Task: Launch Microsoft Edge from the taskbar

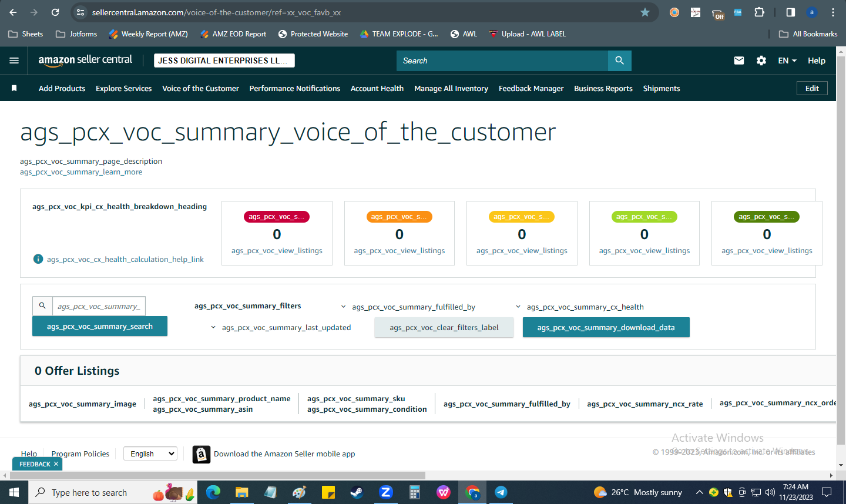Action: click(213, 492)
